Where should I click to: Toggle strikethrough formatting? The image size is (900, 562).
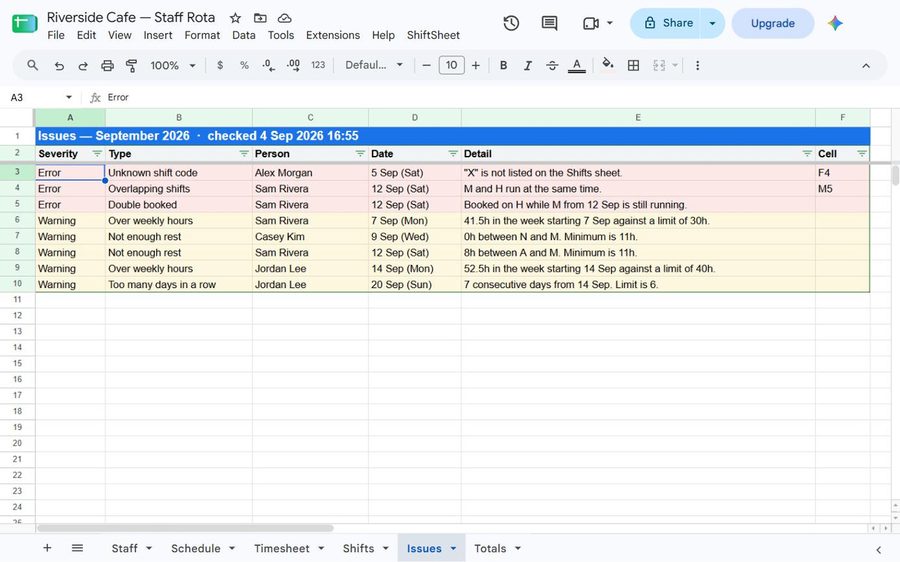point(552,65)
